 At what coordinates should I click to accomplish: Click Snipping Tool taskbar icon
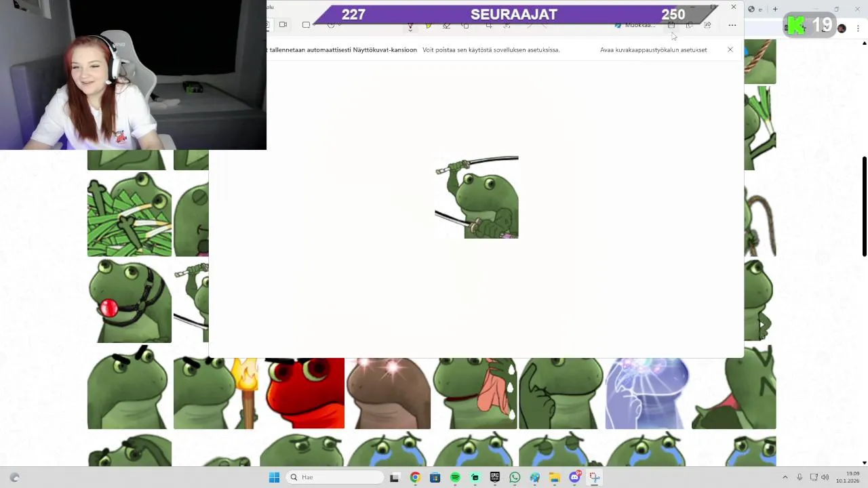tap(594, 477)
